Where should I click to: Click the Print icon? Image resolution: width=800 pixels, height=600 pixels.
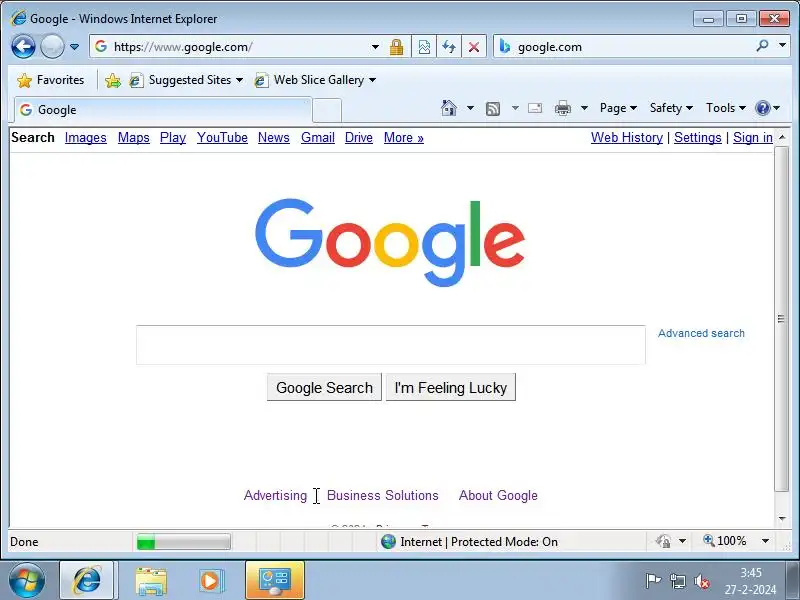click(x=563, y=108)
